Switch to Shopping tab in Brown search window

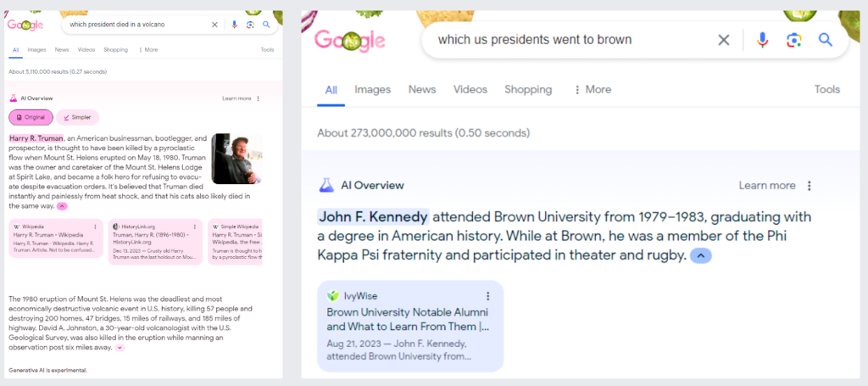pyautogui.click(x=528, y=90)
